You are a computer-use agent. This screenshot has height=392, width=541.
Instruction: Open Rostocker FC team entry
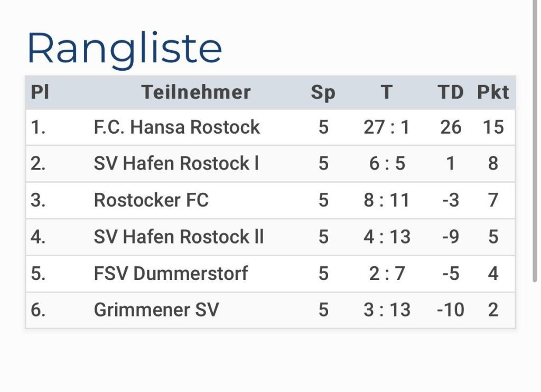click(x=151, y=200)
